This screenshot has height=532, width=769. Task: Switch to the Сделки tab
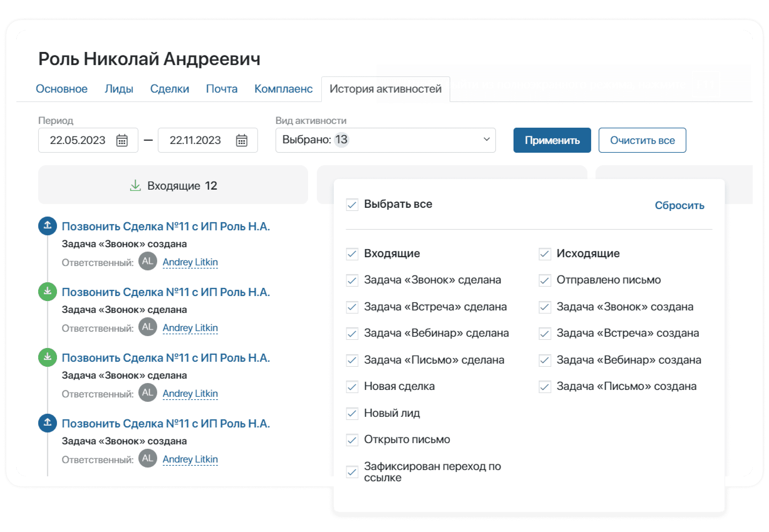coord(169,89)
